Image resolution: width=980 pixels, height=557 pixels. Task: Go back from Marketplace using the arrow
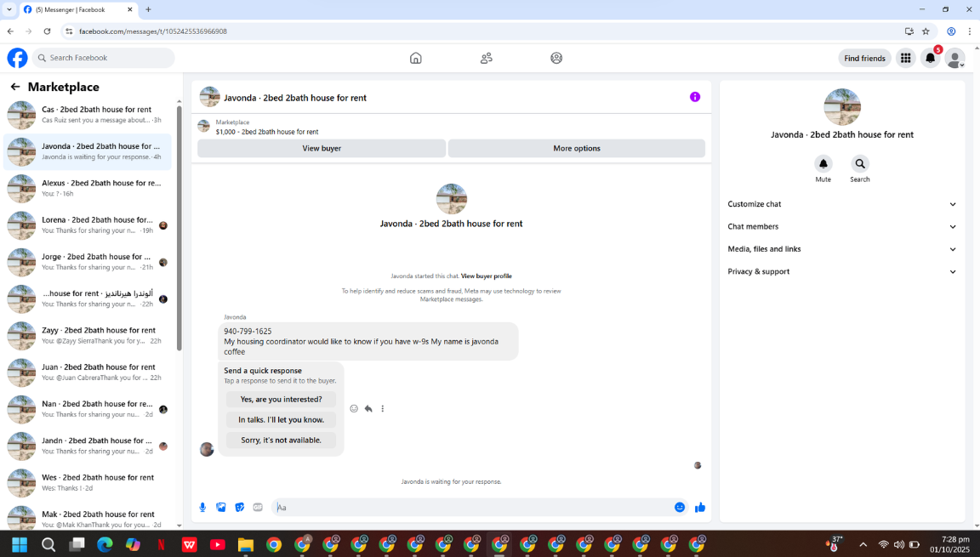tap(15, 87)
